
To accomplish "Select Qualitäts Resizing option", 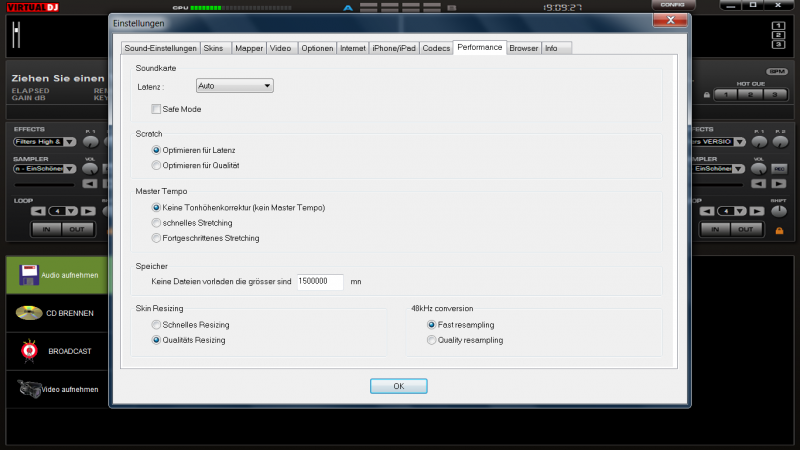I will [156, 340].
